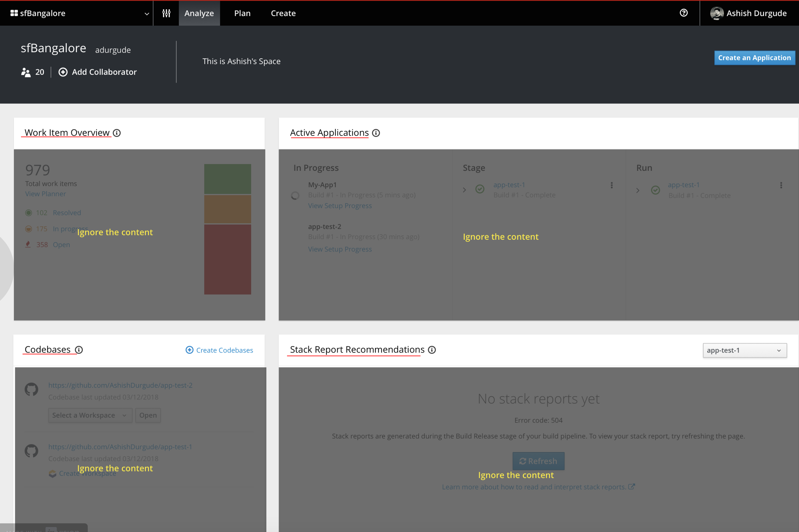Expand the workspace switcher chevron beside sfBangalore

[x=147, y=14]
